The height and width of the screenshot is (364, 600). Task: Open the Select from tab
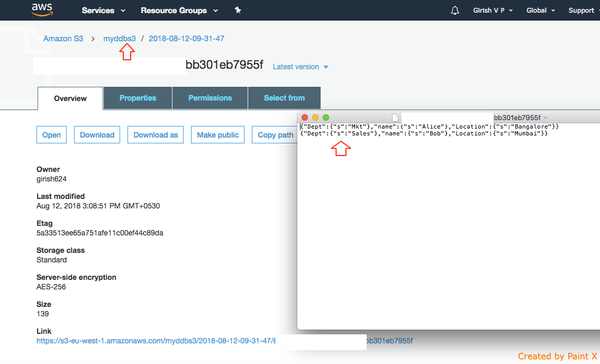tap(284, 98)
